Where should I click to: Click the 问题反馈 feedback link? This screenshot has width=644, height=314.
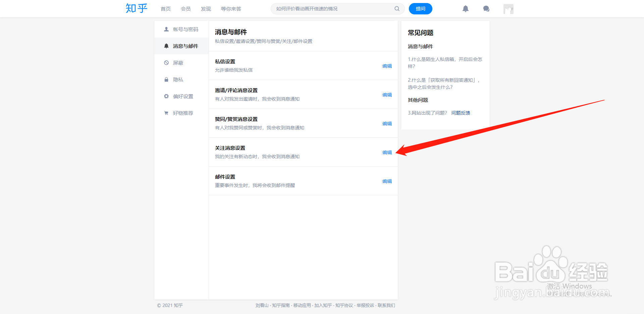pyautogui.click(x=461, y=113)
